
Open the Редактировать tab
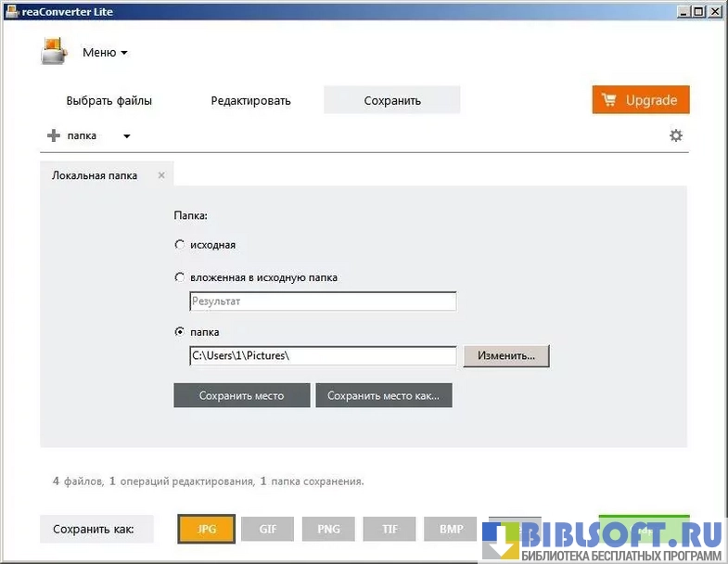tap(250, 100)
